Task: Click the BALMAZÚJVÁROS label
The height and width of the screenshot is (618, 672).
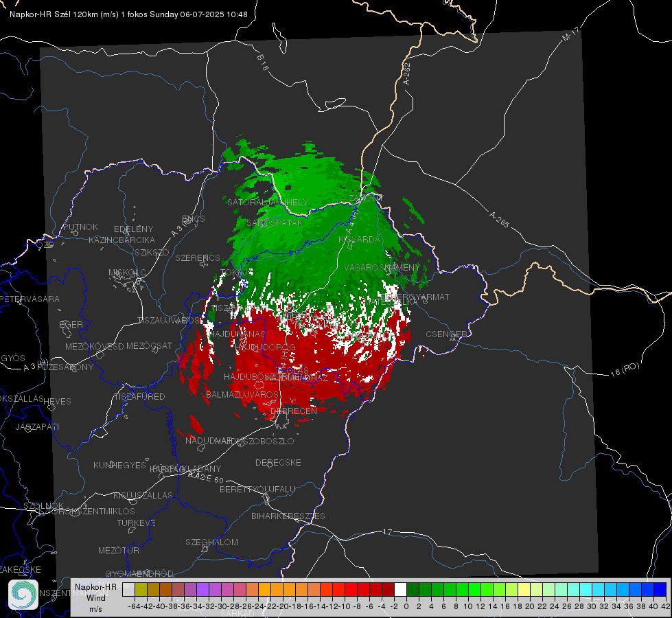Action: [242, 394]
